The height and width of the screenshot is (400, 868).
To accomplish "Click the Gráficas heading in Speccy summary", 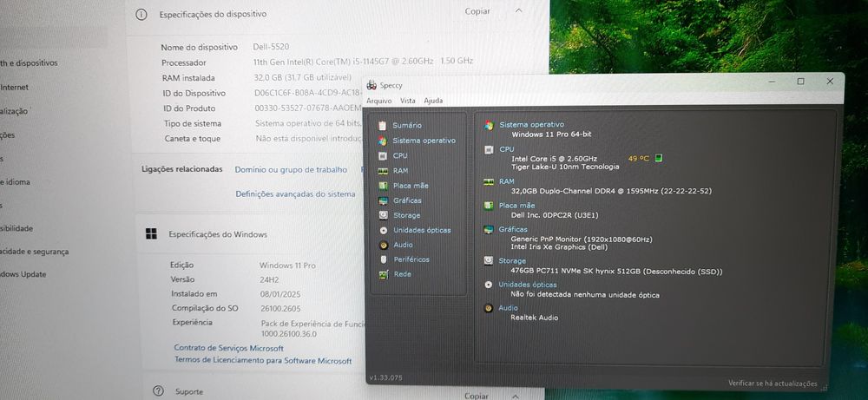I will 513,229.
